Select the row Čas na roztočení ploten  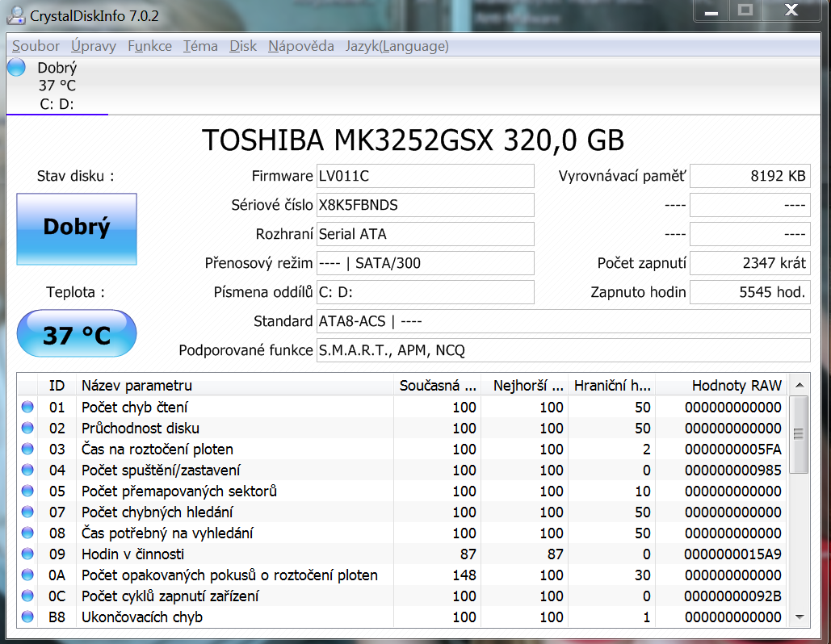coord(402,449)
